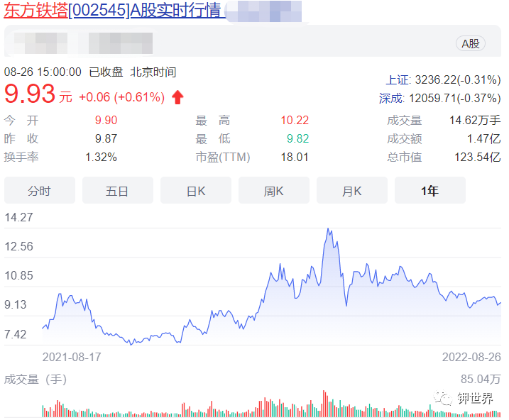Click the 换手率 value 1.32%

(x=101, y=157)
